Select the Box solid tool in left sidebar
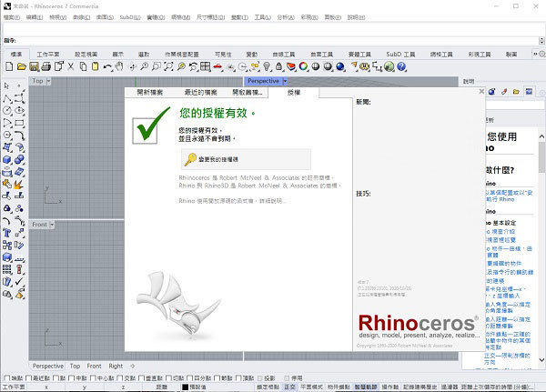The image size is (546, 392). [7, 159]
